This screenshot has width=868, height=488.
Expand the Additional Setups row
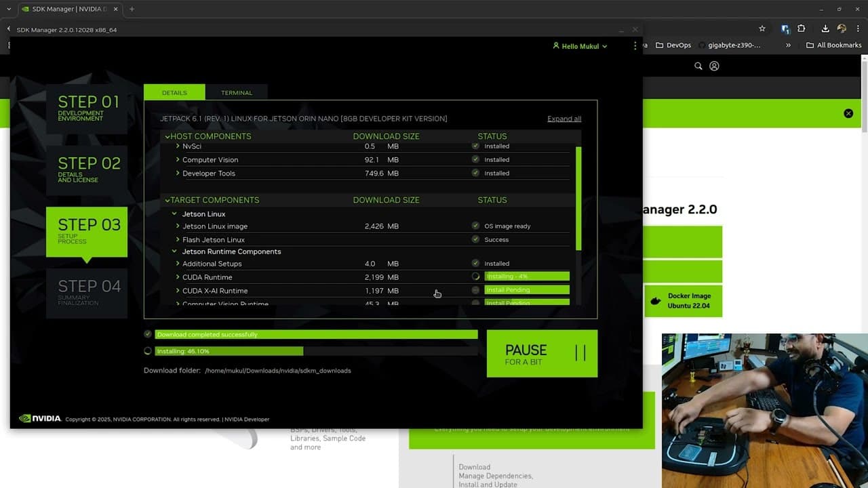pyautogui.click(x=178, y=263)
